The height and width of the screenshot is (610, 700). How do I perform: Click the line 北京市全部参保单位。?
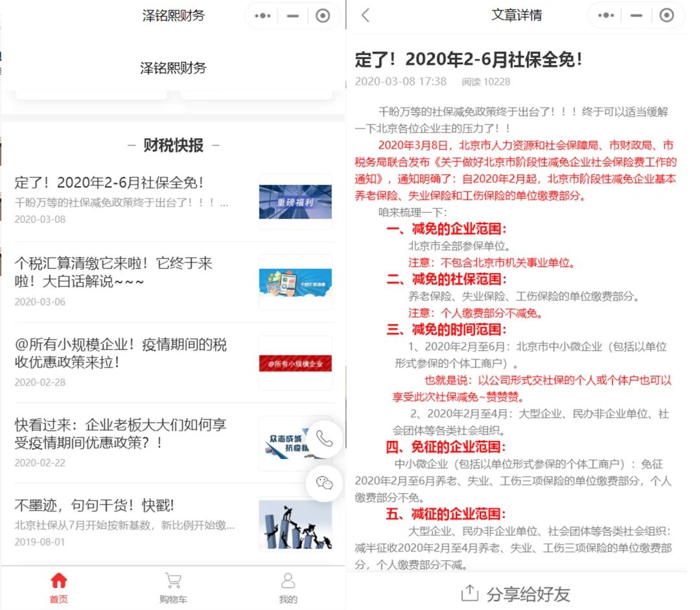click(460, 246)
